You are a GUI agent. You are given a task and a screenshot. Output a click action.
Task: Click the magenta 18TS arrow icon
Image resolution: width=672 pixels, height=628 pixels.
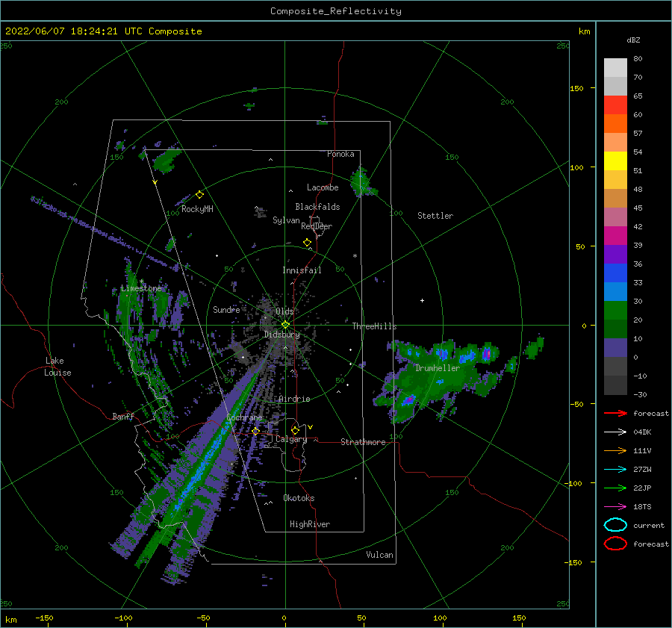615,507
